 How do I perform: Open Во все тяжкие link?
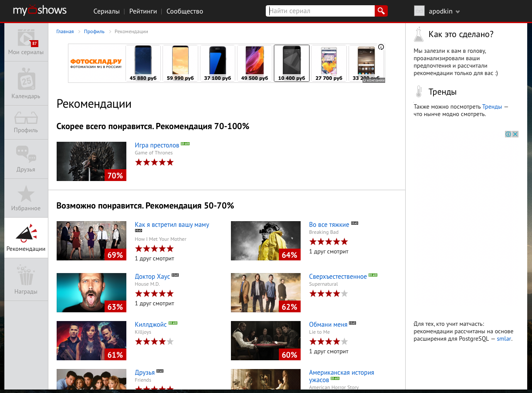coord(329,225)
